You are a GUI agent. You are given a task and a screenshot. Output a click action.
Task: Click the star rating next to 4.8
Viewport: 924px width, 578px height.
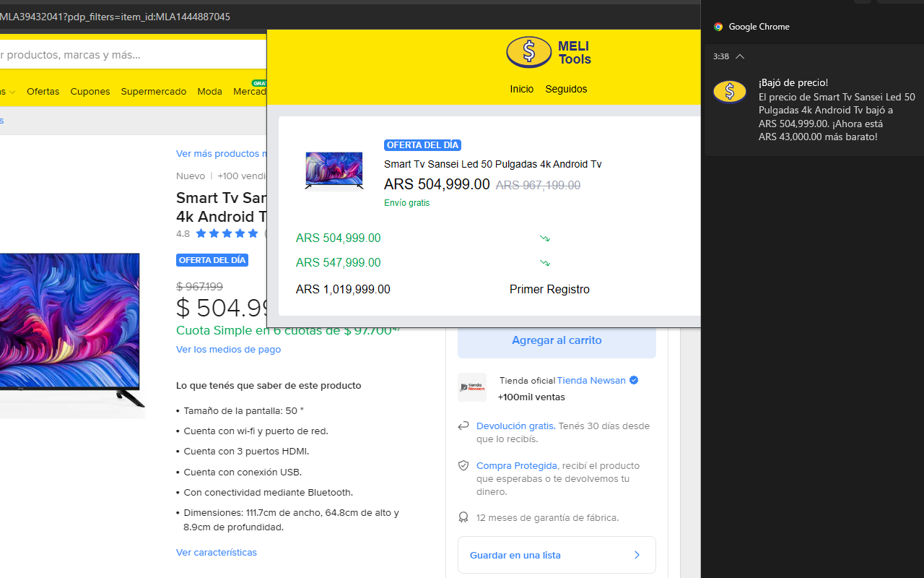(227, 233)
